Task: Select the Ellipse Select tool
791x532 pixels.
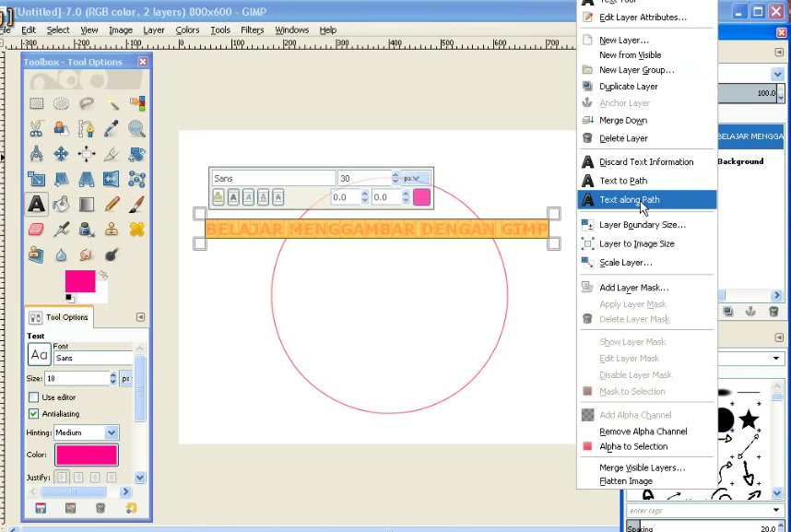Action: tap(62, 103)
